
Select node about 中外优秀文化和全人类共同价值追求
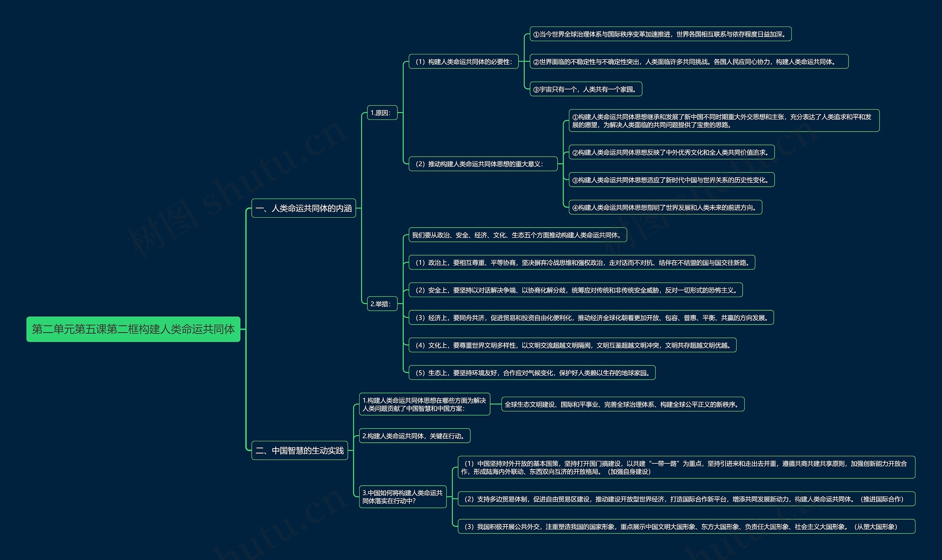point(671,152)
